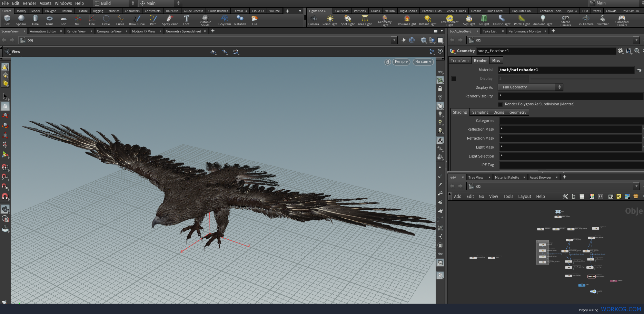Screen dimensions: 644x314
Task: Edit the node name body_feather1 field
Action: pyautogui.click(x=546, y=51)
